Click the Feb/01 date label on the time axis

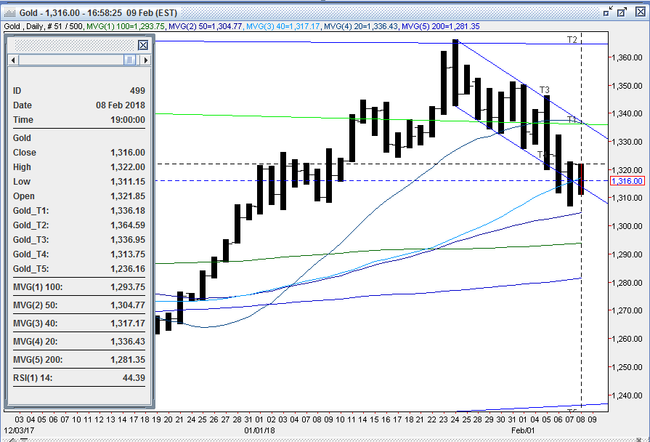[523, 430]
